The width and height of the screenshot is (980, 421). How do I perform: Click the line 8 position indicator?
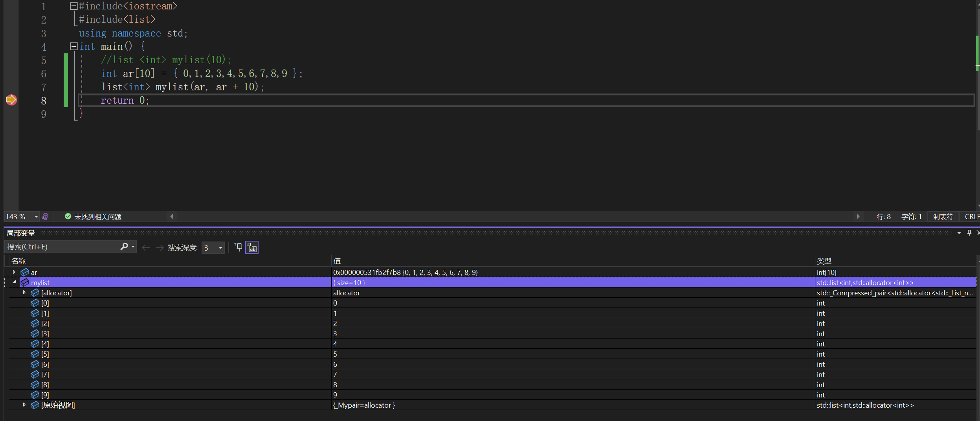click(x=883, y=217)
